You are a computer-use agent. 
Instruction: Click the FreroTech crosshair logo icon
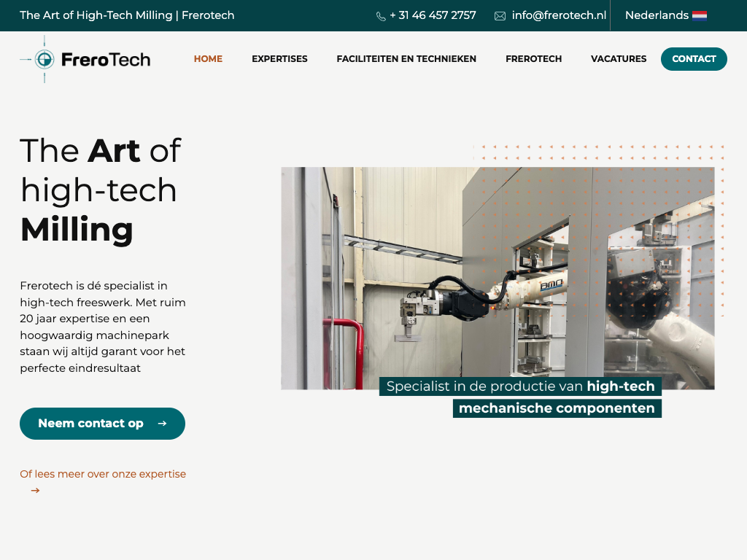pos(44,59)
